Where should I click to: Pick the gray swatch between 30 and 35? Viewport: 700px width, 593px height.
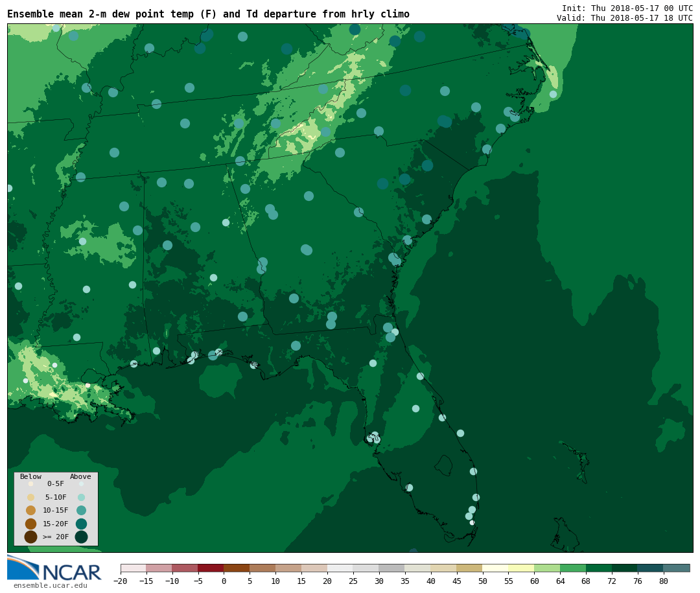(392, 568)
